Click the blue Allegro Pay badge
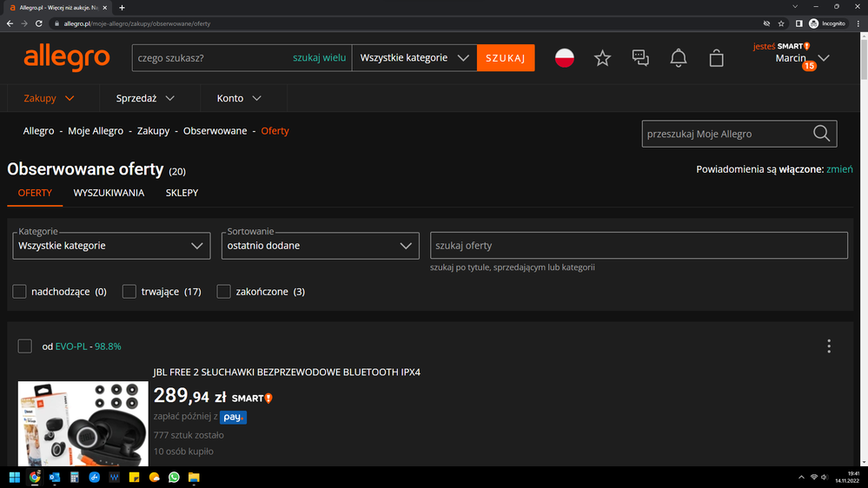The height and width of the screenshot is (488, 868). [233, 417]
